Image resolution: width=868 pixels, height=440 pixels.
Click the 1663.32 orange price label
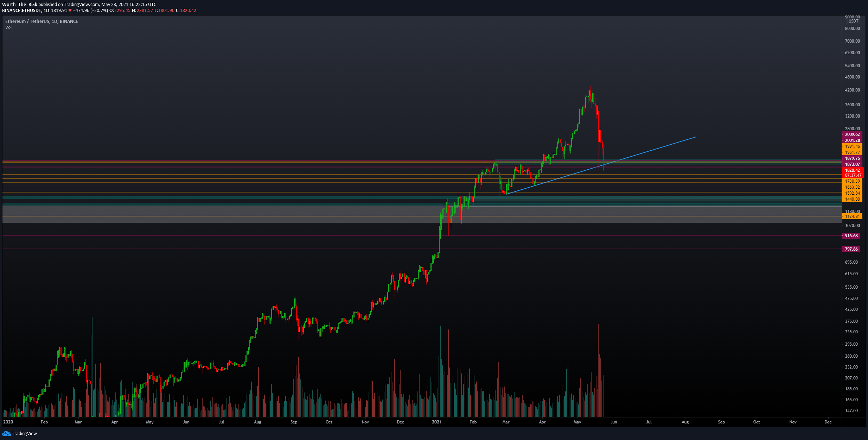click(x=853, y=187)
